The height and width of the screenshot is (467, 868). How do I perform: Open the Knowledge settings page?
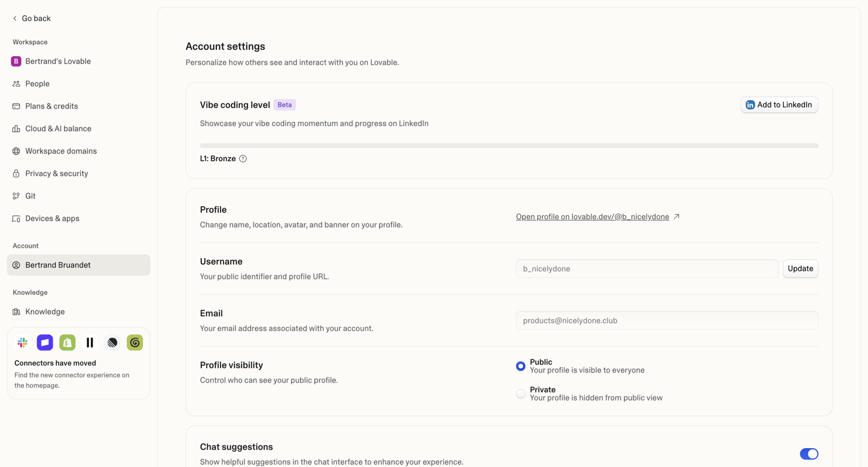point(79,312)
